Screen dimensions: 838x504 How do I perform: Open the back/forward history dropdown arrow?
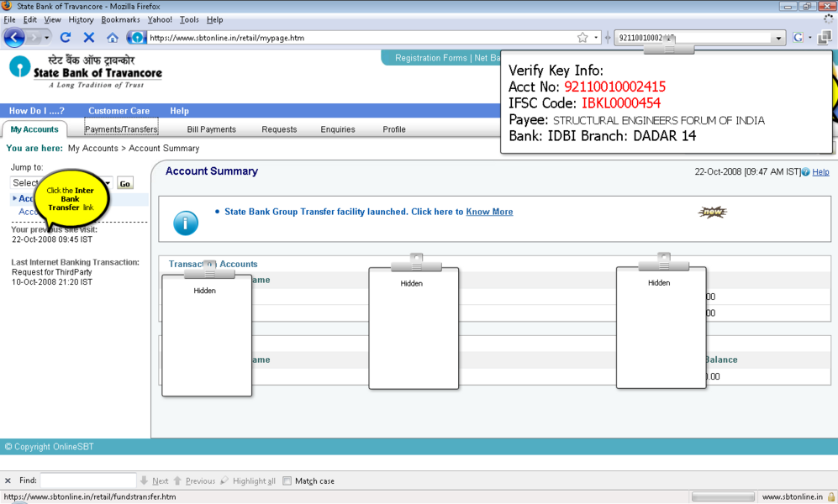tap(47, 38)
